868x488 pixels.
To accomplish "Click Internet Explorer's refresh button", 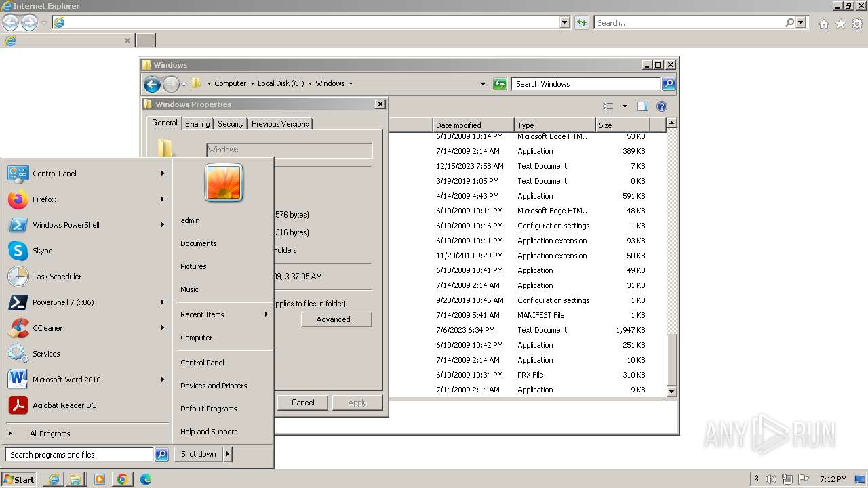I will tap(581, 22).
